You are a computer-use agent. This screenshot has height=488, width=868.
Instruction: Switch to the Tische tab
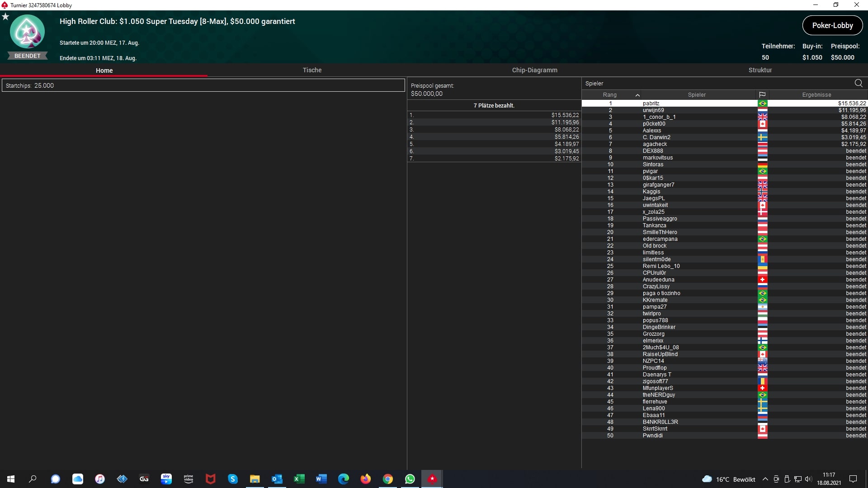(312, 70)
